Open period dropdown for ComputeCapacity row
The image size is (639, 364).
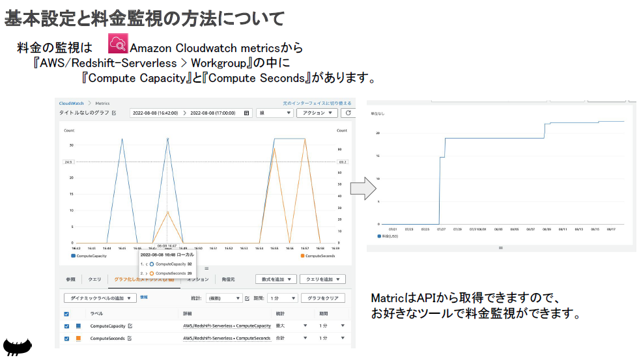click(x=343, y=326)
